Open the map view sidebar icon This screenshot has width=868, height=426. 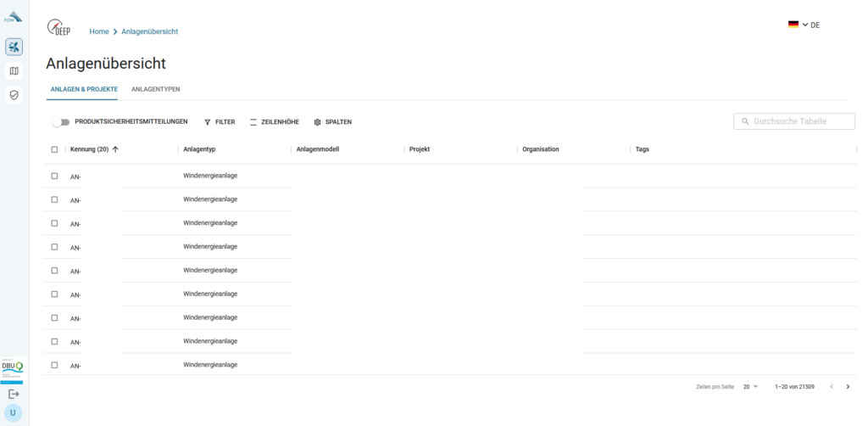14,71
